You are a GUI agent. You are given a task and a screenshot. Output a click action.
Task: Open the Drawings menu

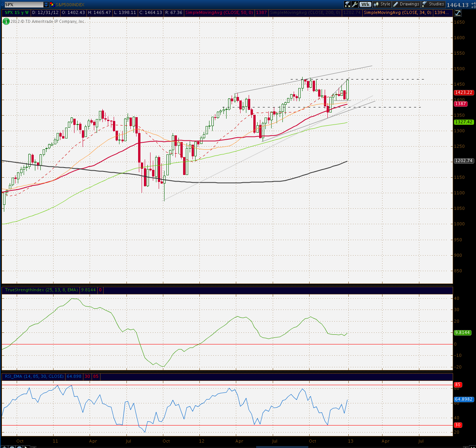pos(406,4)
